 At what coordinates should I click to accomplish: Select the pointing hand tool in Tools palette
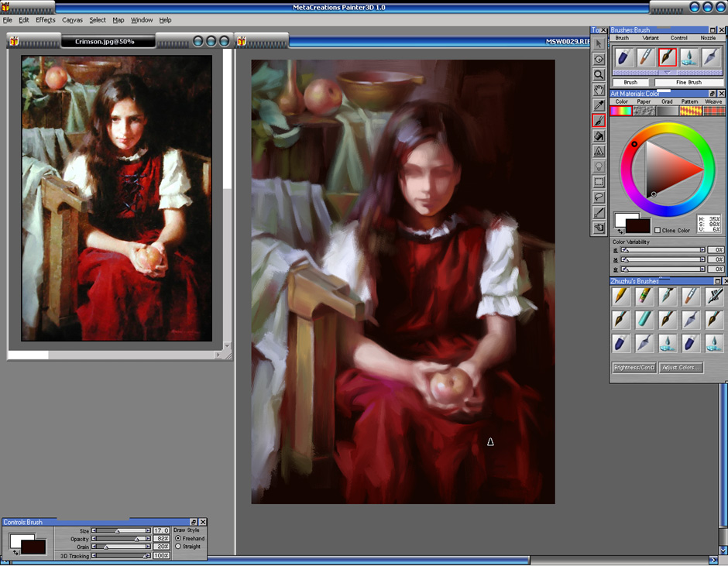pyautogui.click(x=599, y=228)
